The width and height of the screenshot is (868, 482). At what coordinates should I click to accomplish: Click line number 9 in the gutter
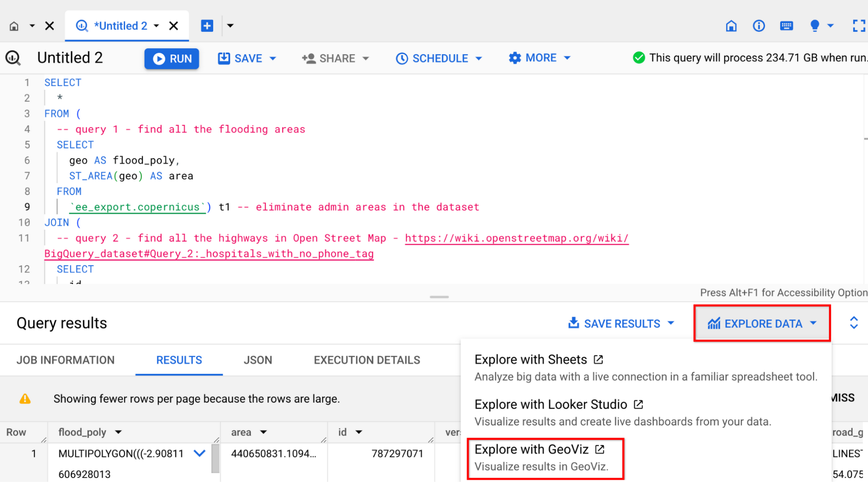point(27,207)
